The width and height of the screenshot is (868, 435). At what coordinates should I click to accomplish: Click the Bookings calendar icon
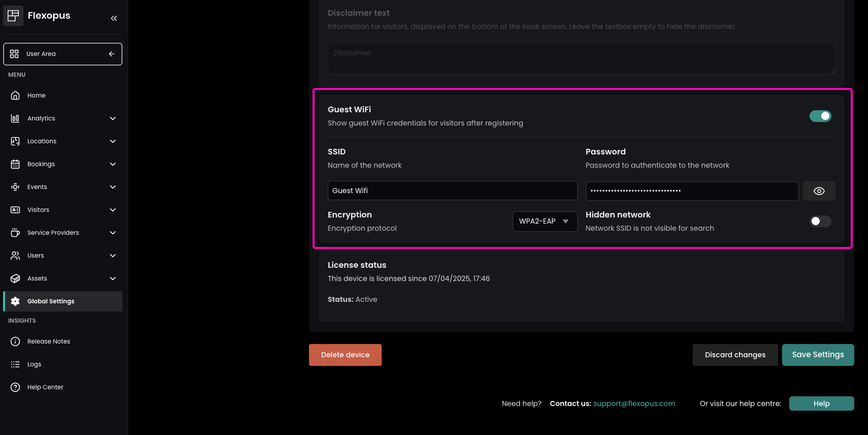(15, 164)
